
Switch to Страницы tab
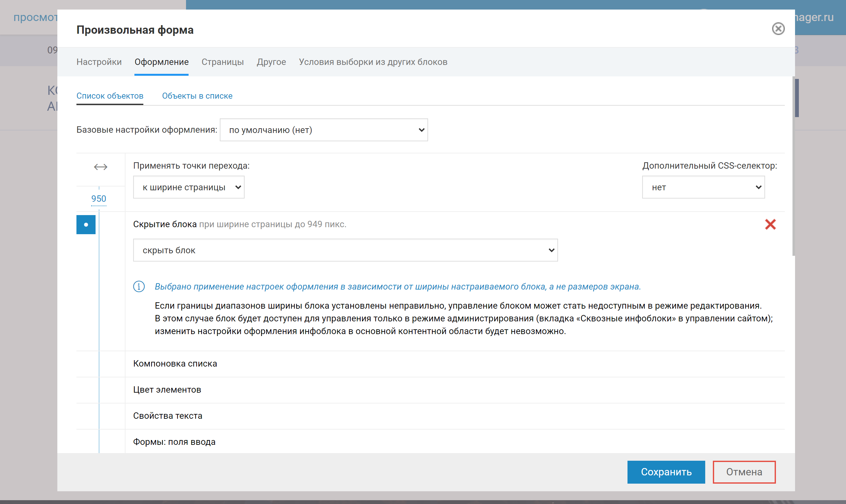pos(222,62)
